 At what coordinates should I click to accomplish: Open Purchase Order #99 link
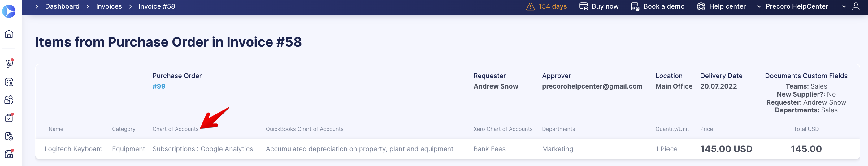159,86
